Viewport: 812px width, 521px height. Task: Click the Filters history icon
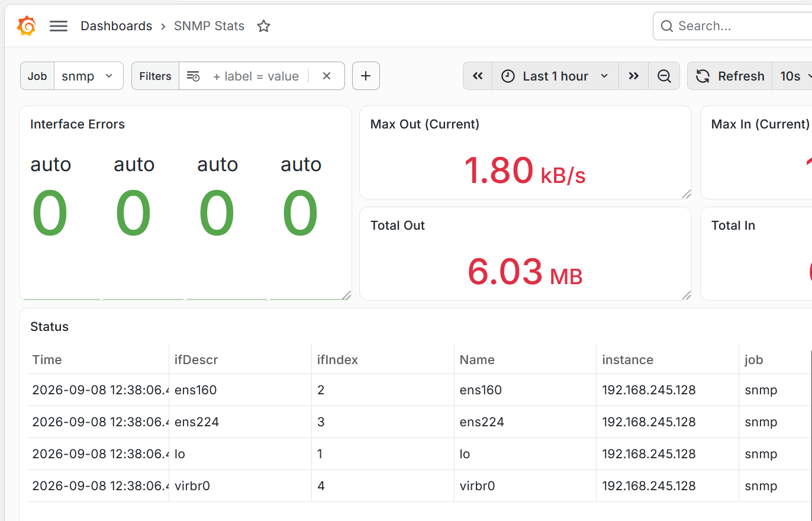coord(193,76)
